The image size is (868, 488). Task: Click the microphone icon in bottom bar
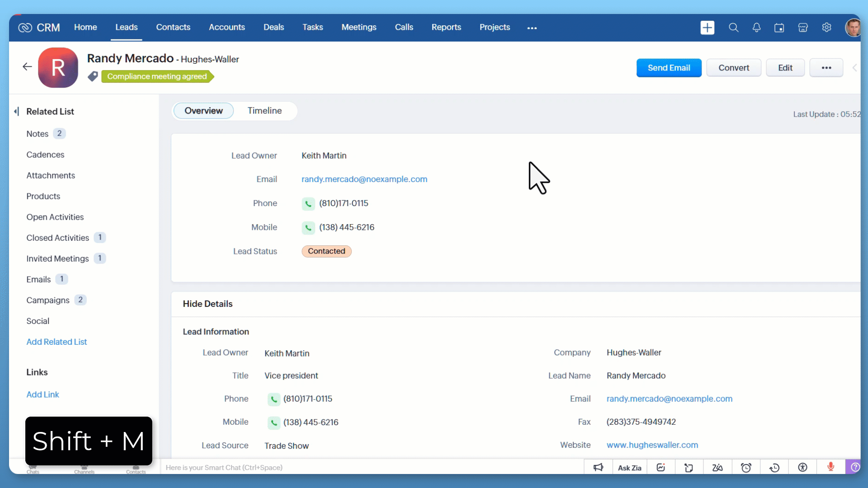pyautogui.click(x=830, y=467)
